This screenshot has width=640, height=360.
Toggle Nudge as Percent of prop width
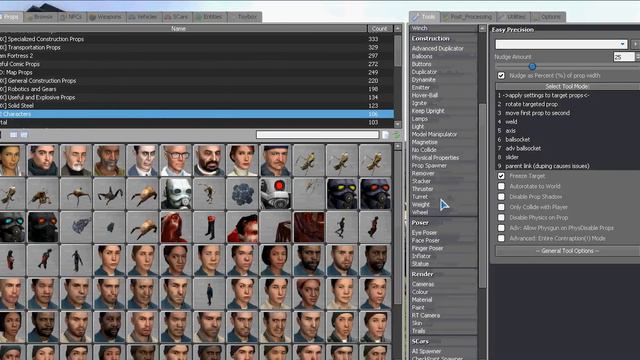point(501,76)
